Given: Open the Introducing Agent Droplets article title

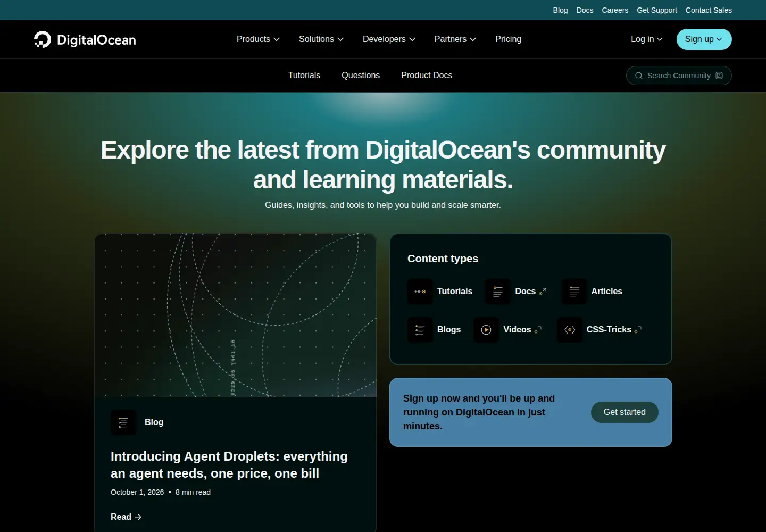Looking at the screenshot, I should [x=229, y=465].
